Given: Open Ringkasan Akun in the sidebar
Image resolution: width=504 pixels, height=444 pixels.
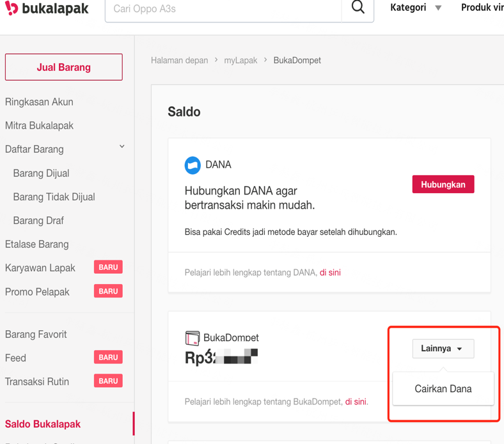Looking at the screenshot, I should pos(39,102).
